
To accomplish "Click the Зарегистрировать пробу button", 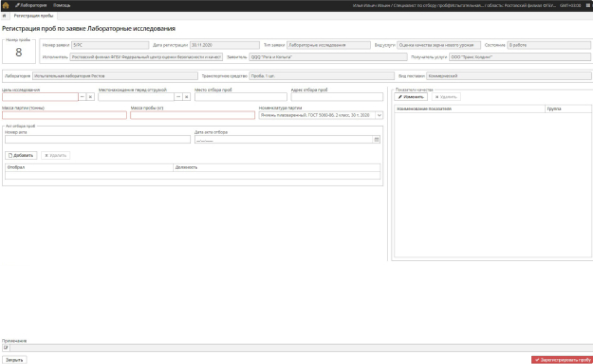I will [563, 360].
